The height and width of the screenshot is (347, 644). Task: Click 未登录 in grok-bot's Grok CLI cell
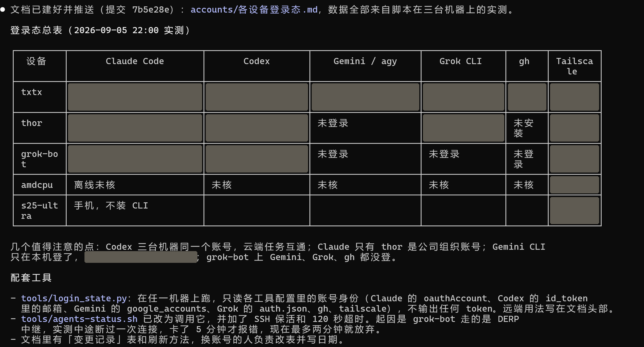point(444,154)
